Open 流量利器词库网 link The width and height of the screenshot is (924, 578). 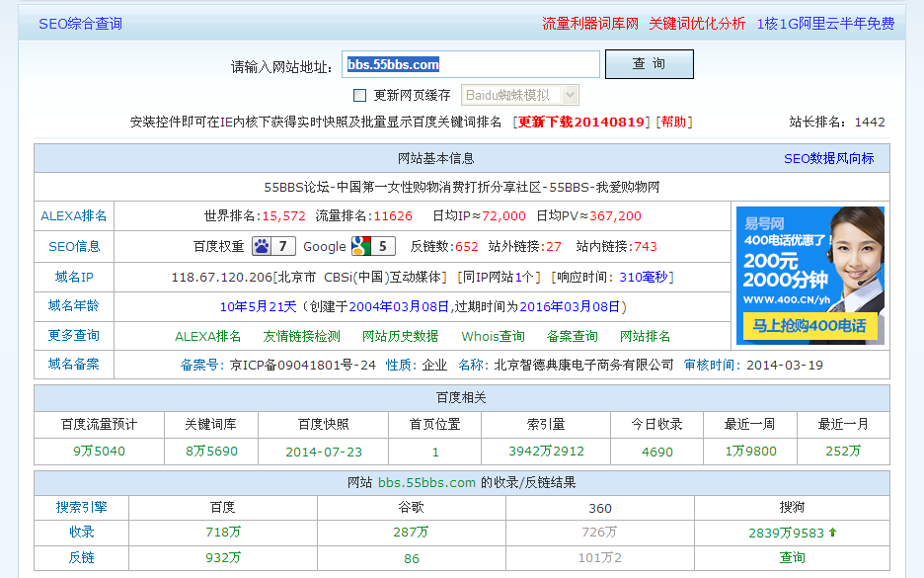(589, 24)
